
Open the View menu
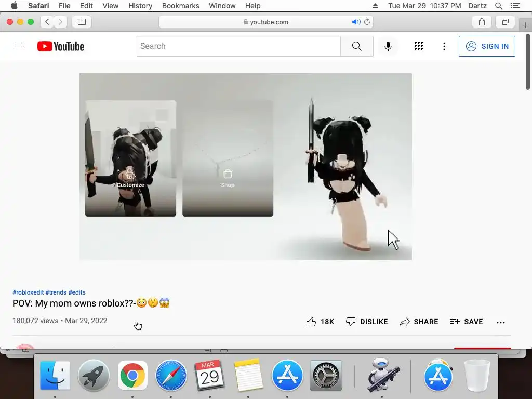point(111,6)
